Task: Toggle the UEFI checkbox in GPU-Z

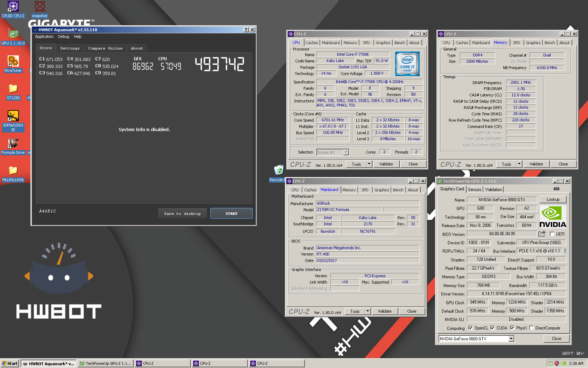Action: 552,234
